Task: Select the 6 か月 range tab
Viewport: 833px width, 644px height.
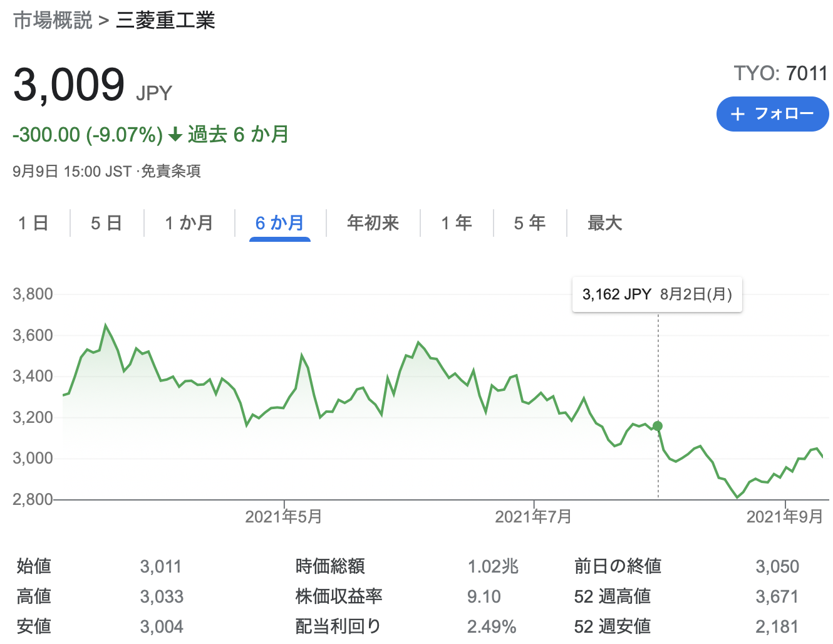Action: click(280, 223)
